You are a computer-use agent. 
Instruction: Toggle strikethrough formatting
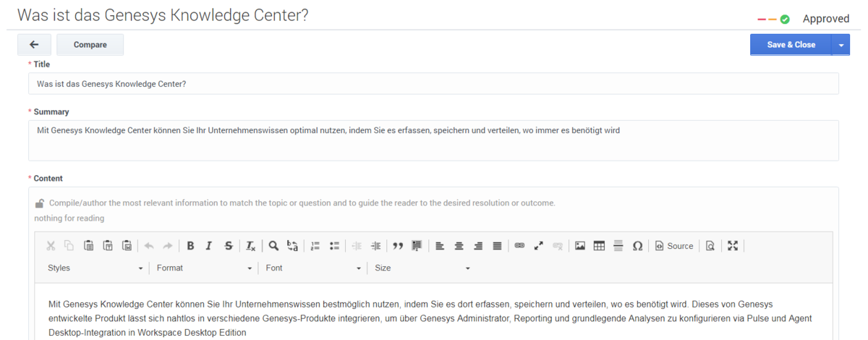click(229, 246)
